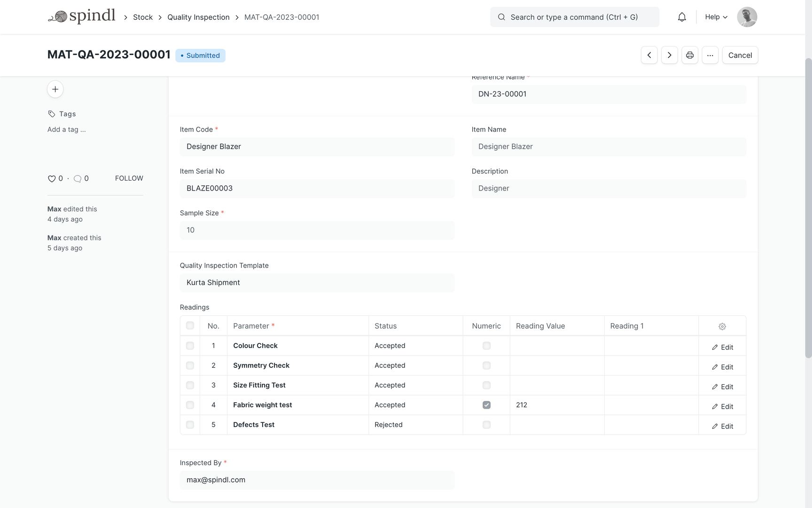812x508 pixels.
Task: Go to next document with right chevron
Action: click(x=669, y=55)
